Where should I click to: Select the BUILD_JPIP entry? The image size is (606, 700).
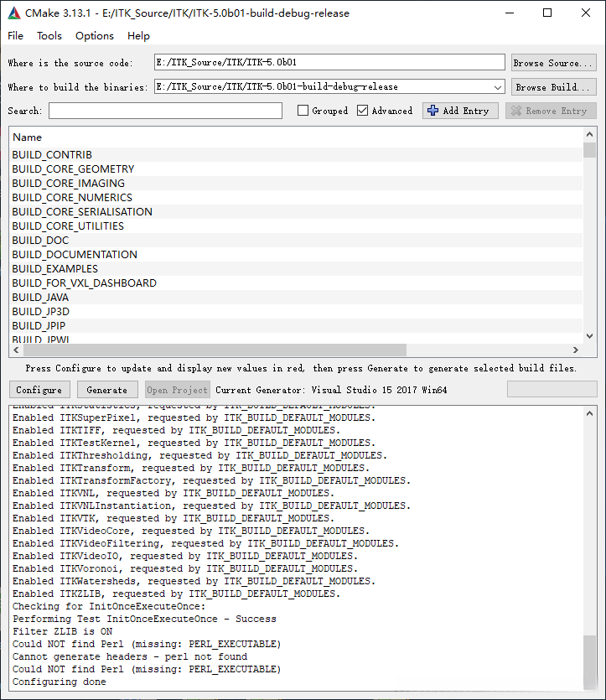coord(297,326)
